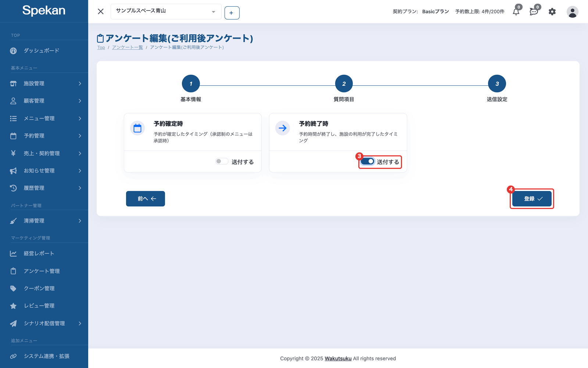Follow the Top breadcrumb link

point(101,47)
